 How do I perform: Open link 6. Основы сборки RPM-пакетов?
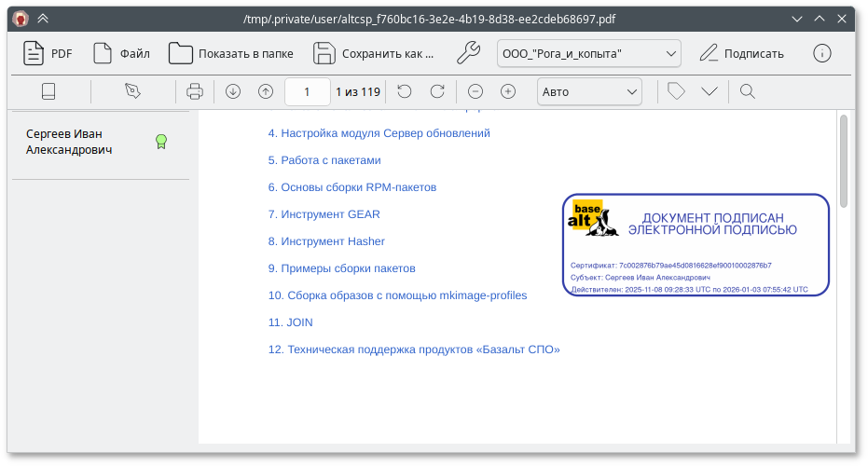click(352, 187)
